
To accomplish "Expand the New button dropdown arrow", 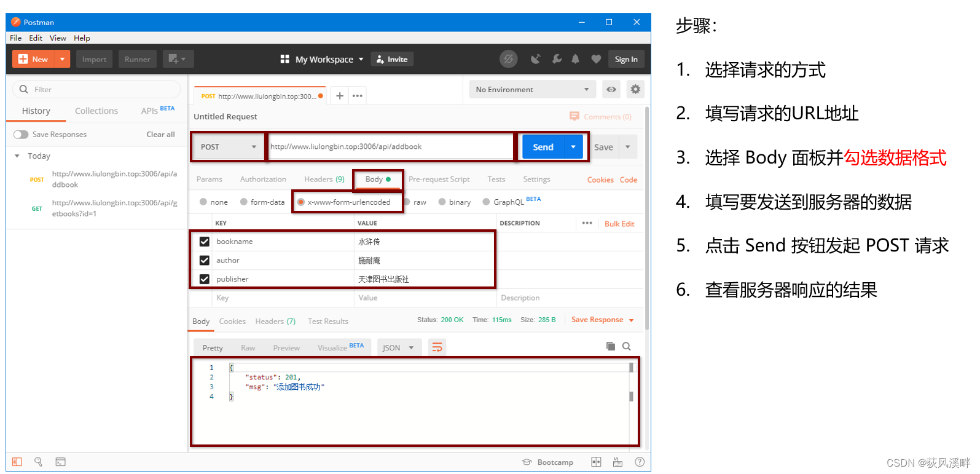I will (x=63, y=59).
